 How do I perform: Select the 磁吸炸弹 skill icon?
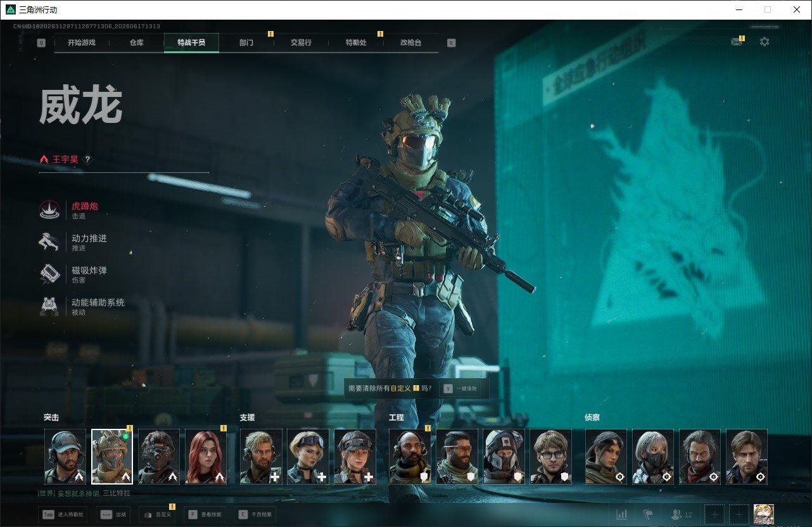click(x=49, y=275)
